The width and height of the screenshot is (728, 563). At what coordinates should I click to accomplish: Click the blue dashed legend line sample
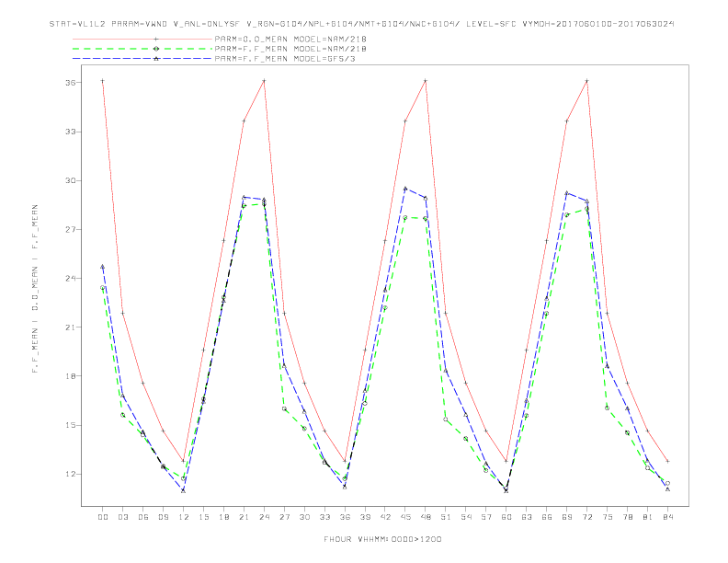(142, 59)
